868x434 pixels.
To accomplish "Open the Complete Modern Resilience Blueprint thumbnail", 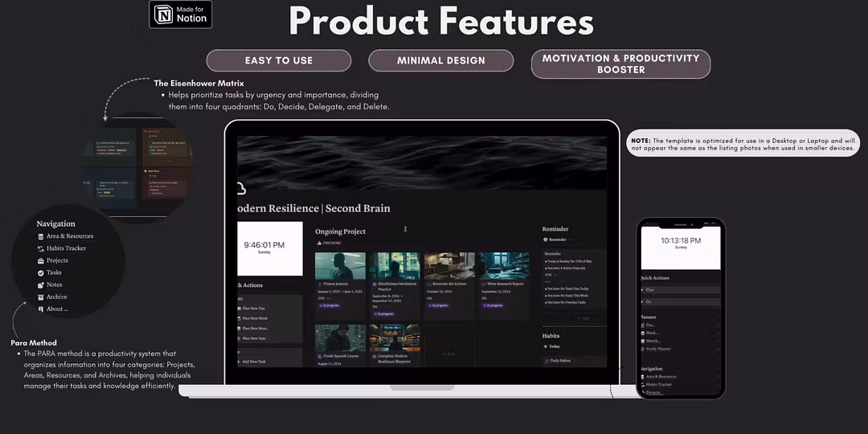I will 395,338.
